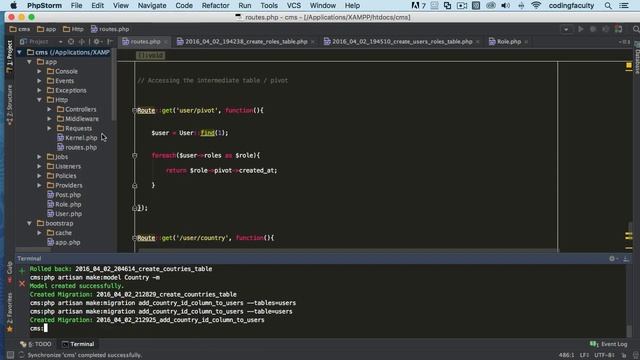
Task: Select app.php in project tree
Action: click(64, 242)
